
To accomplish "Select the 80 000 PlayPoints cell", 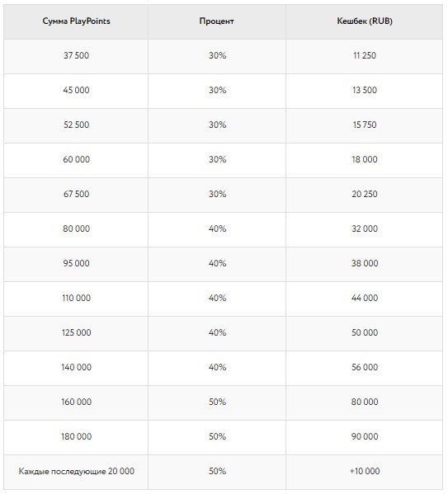I will [76, 229].
